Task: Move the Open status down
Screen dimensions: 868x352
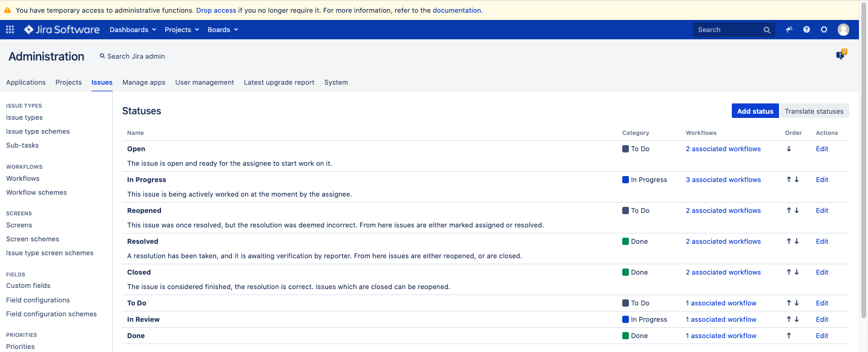Action: (789, 149)
